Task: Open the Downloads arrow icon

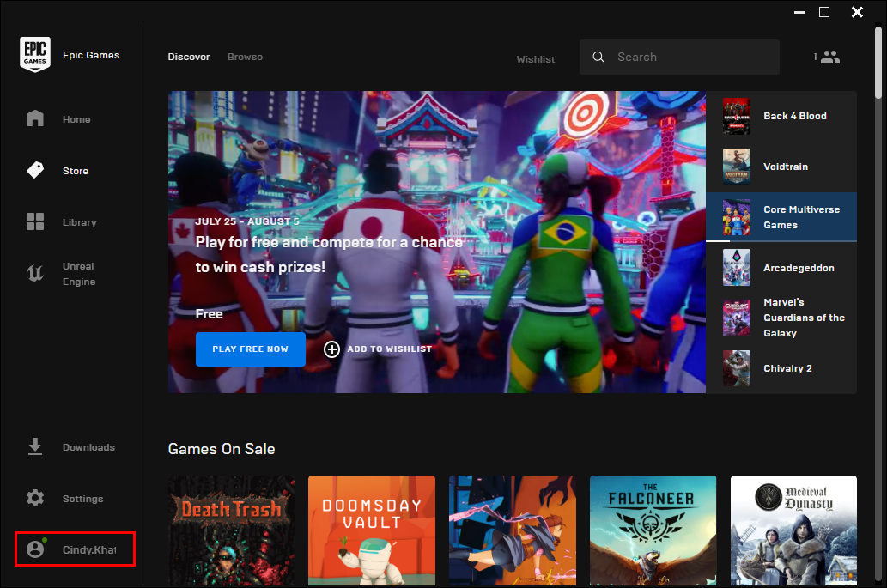Action: coord(35,446)
